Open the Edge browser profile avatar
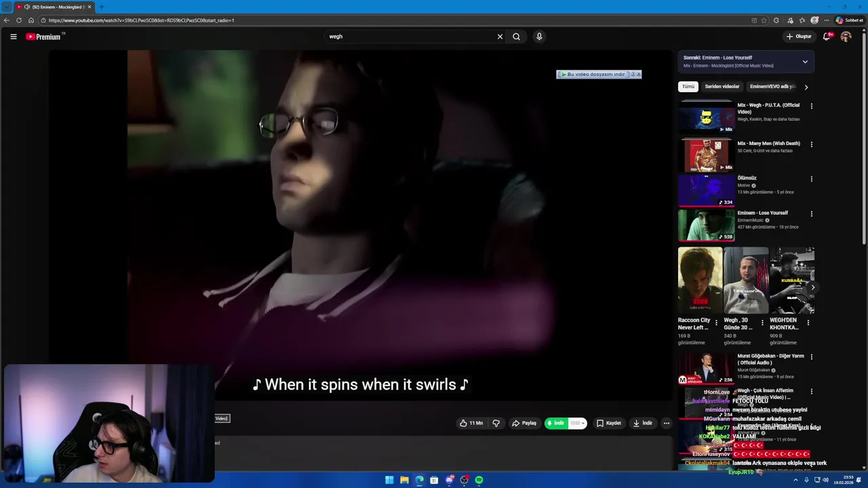Image resolution: width=868 pixels, height=488 pixels. (814, 20)
